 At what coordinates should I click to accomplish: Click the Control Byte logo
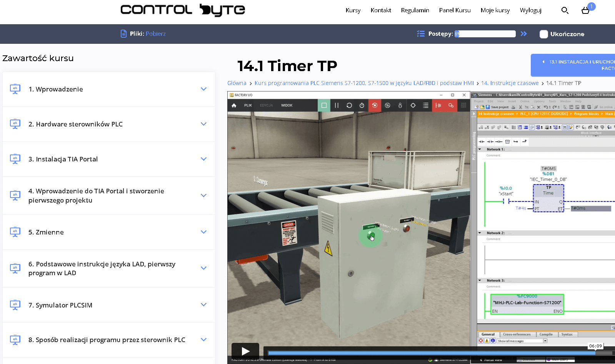(183, 10)
